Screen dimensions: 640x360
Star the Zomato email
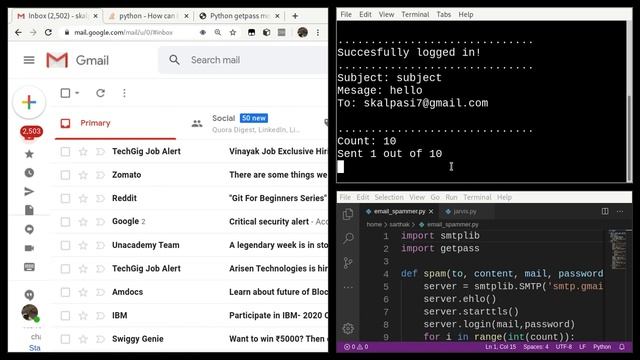pyautogui.click(x=83, y=175)
